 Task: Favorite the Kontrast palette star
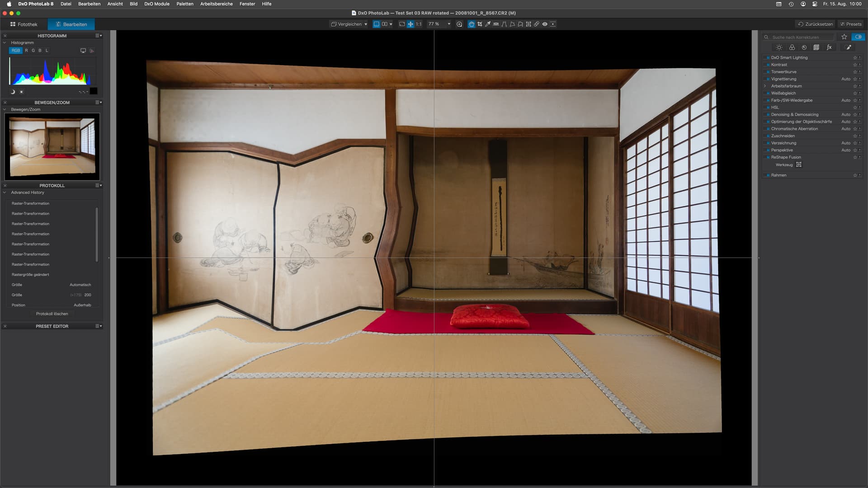[855, 65]
